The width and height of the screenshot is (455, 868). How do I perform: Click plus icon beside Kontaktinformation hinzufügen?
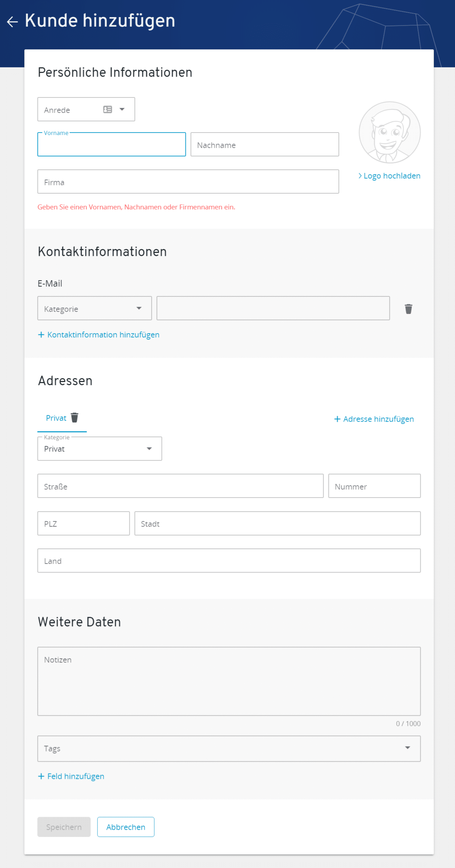(41, 335)
